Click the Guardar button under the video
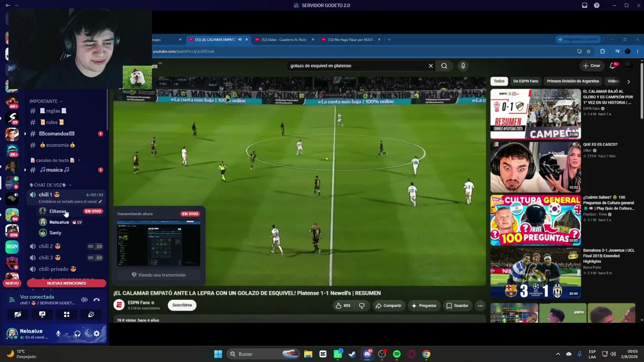This screenshot has width=644, height=362. [457, 306]
